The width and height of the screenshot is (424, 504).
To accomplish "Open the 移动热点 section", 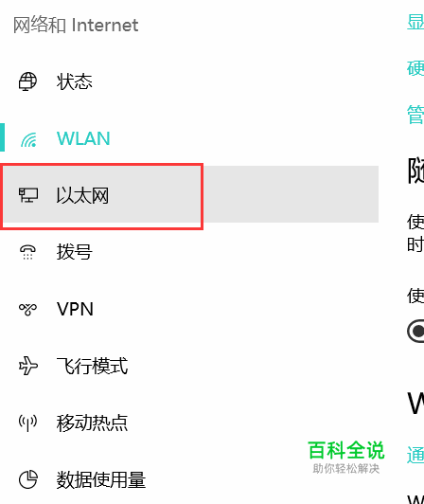I will tap(92, 423).
